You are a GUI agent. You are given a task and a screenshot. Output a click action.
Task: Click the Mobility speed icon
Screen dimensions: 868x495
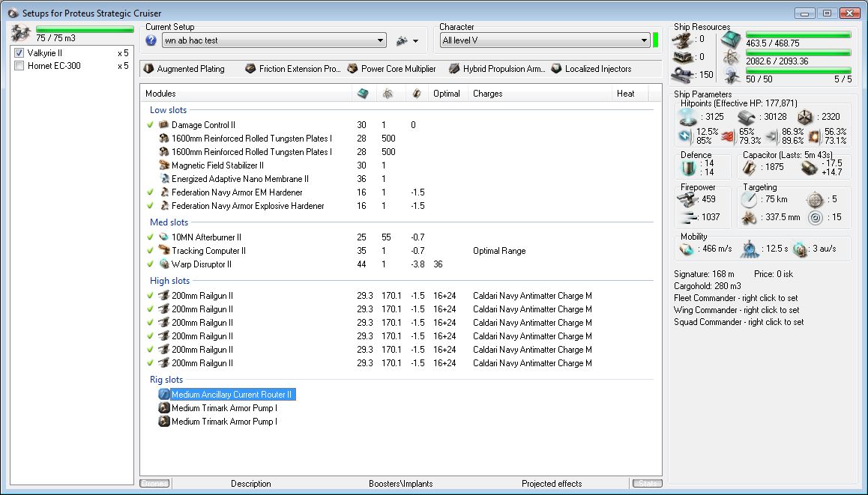pos(687,249)
